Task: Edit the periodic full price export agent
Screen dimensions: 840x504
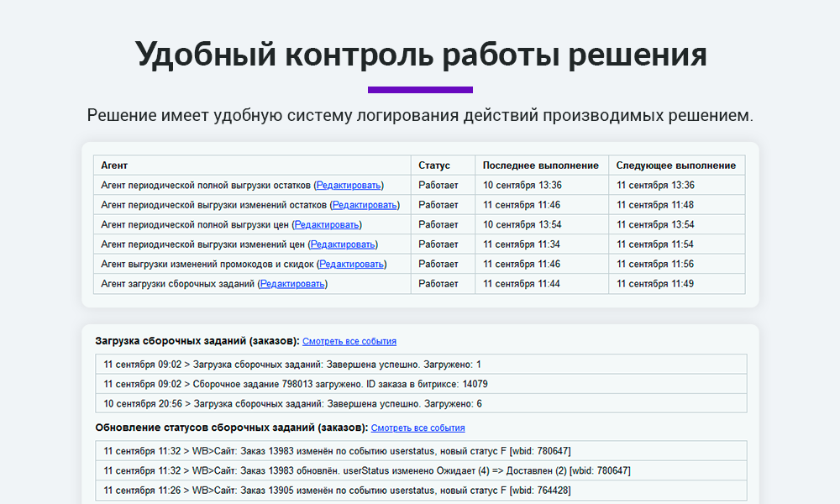Action: point(327,224)
